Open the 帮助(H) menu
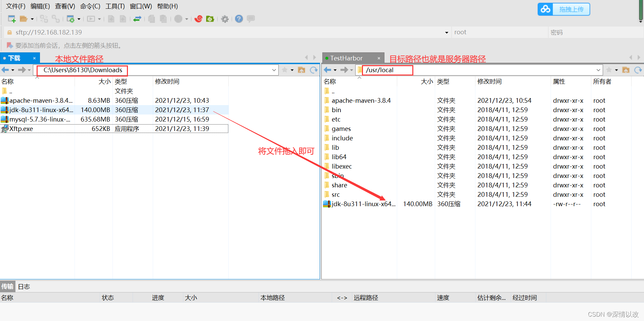Viewport: 644px width, 321px height. point(167,6)
